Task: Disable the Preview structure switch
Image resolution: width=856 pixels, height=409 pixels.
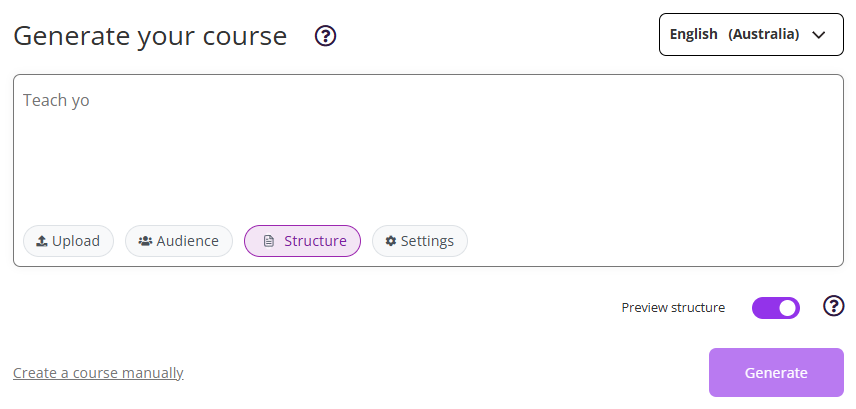Action: (776, 308)
